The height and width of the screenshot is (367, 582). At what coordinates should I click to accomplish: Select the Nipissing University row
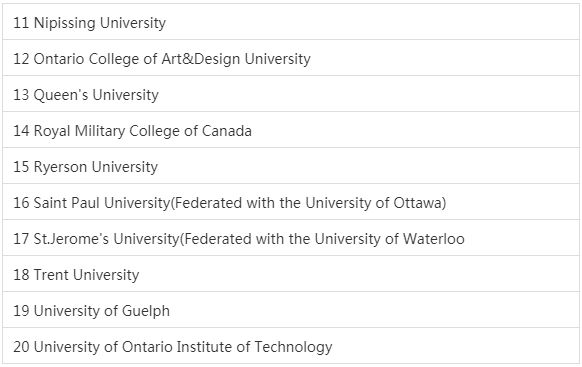(x=291, y=22)
